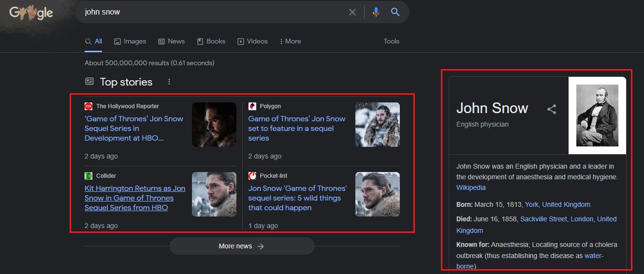Click the Polygon story thumbnail
Screen dimensions: 644x274
coord(378,125)
